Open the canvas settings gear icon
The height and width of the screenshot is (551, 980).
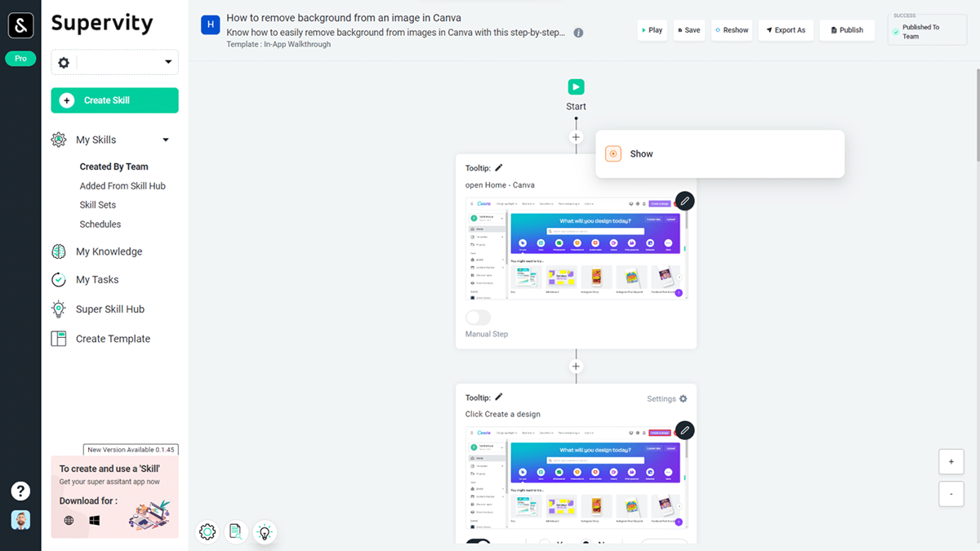[207, 532]
